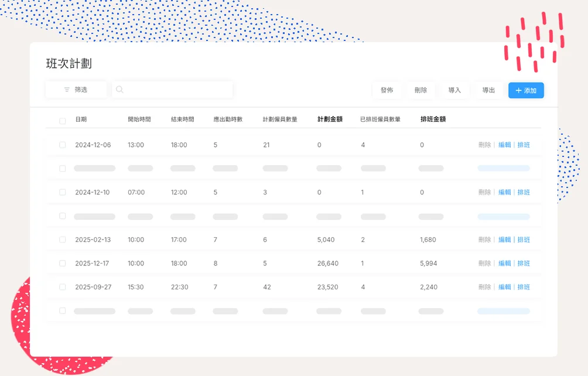
Task: Click the 導出 export button
Action: coord(488,90)
